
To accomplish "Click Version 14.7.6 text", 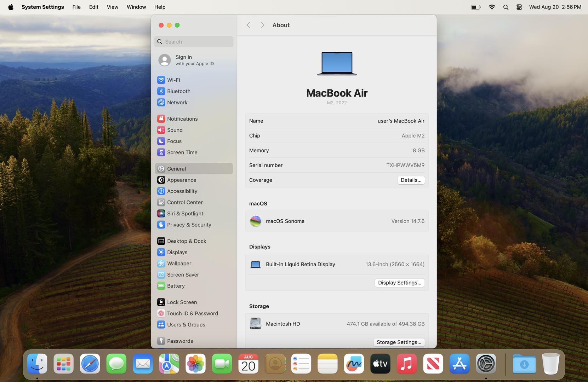I will (408, 221).
